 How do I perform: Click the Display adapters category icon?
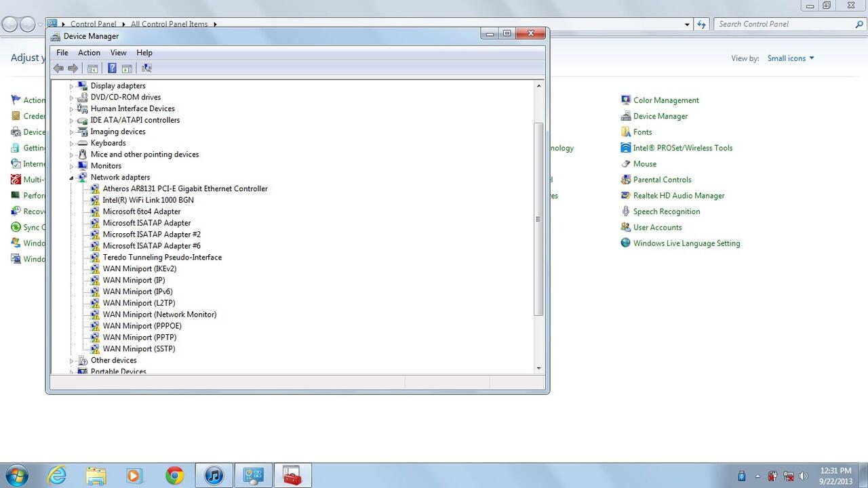click(x=82, y=86)
